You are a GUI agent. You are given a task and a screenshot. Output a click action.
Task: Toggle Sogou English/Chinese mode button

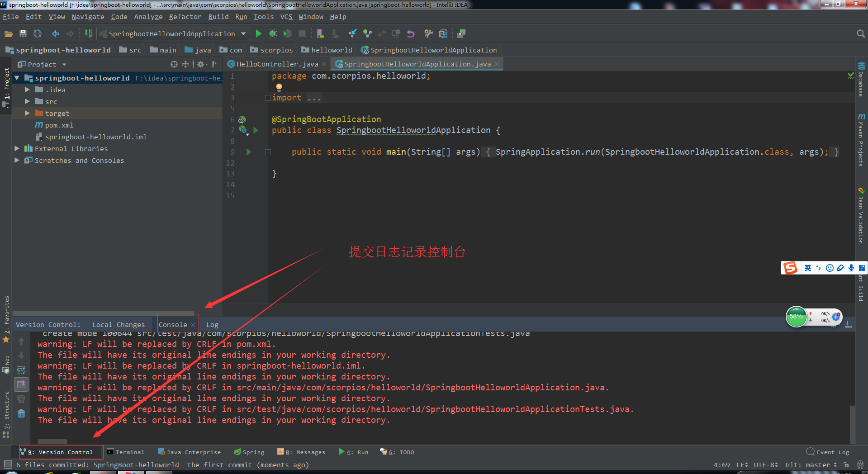click(x=808, y=268)
